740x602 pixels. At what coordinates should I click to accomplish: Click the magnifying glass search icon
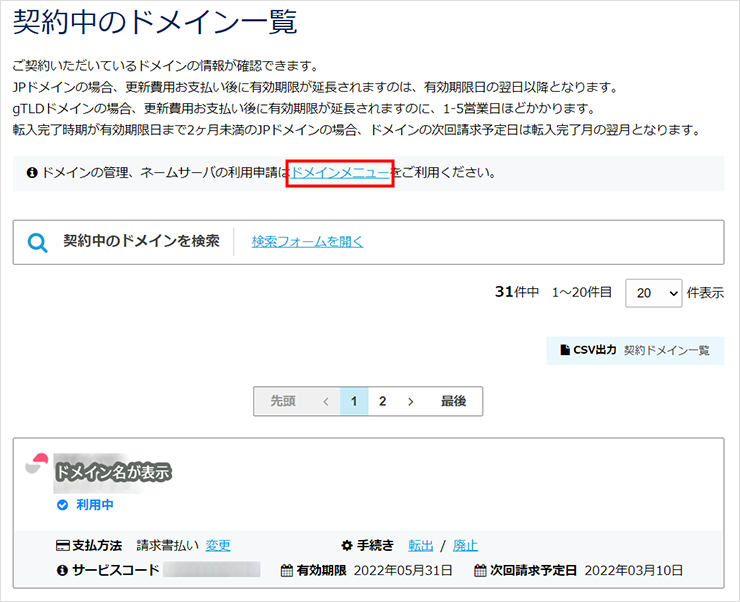tap(38, 242)
